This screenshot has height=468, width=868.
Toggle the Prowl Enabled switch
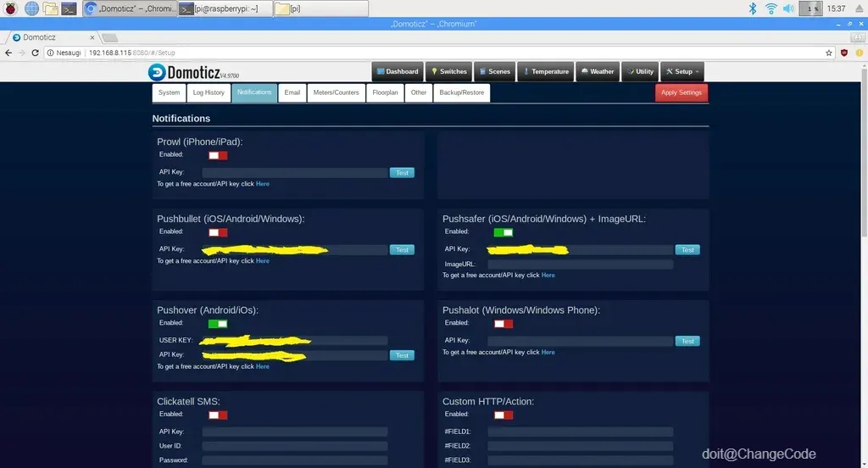(x=218, y=156)
